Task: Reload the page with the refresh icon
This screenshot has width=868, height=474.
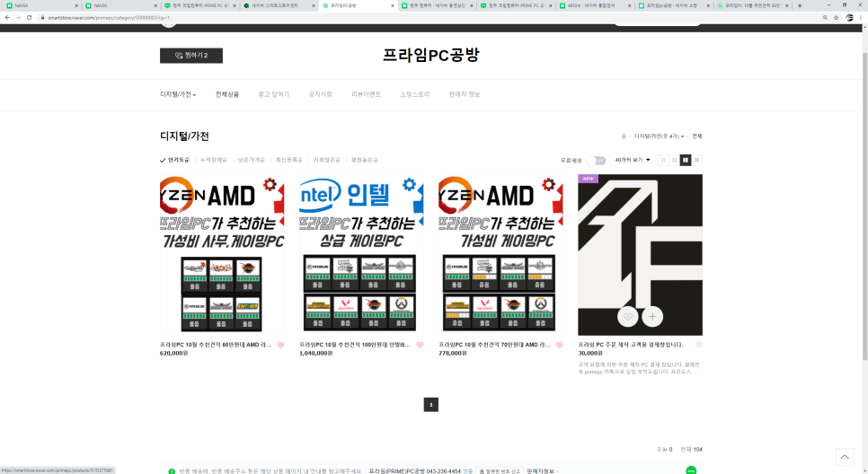Action: pos(30,18)
